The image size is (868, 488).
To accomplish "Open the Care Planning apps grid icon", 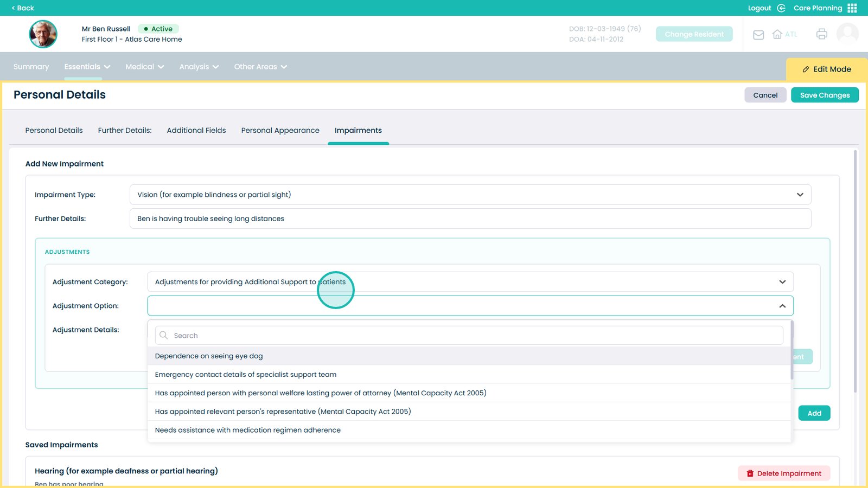I will click(x=852, y=8).
